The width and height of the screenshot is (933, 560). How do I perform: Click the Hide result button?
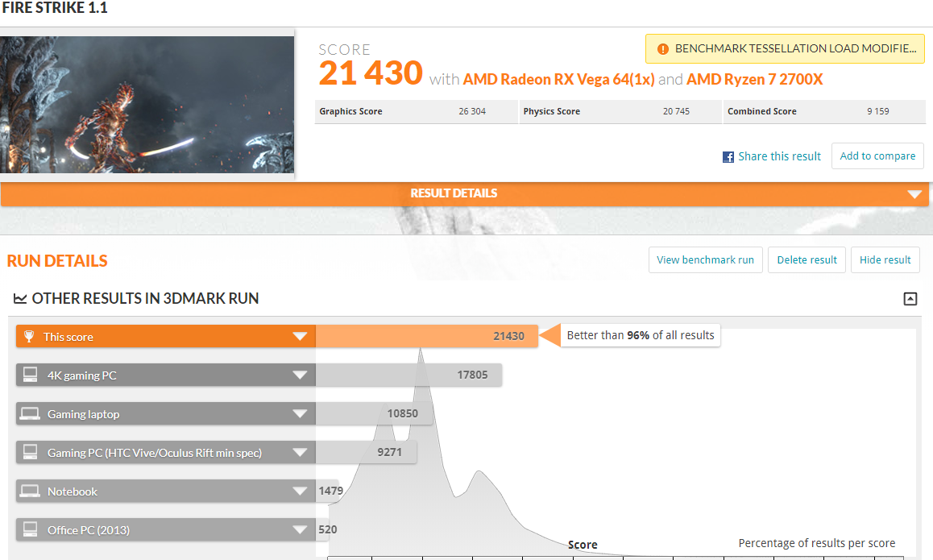pos(885,260)
